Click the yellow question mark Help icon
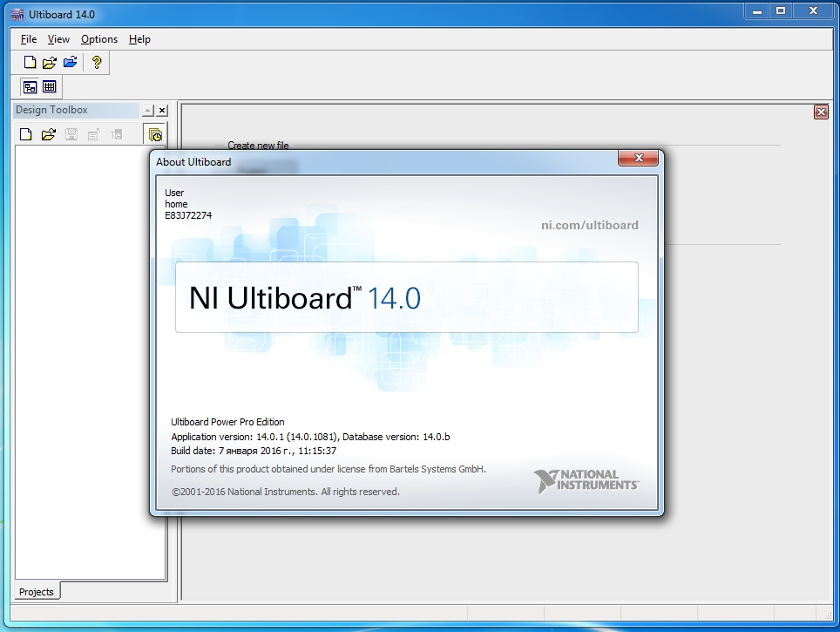The height and width of the screenshot is (632, 840). point(97,62)
